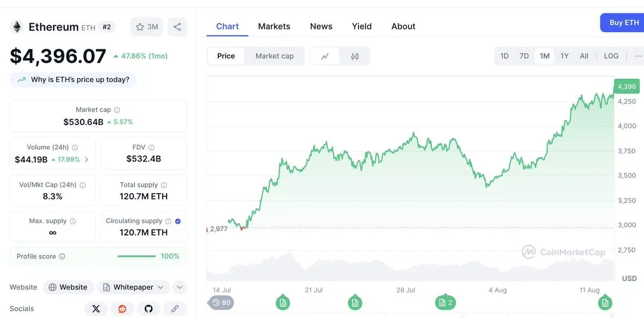Image resolution: width=644 pixels, height=318 pixels.
Task: Click "Why is ETH's price up today?"
Action: (73, 80)
